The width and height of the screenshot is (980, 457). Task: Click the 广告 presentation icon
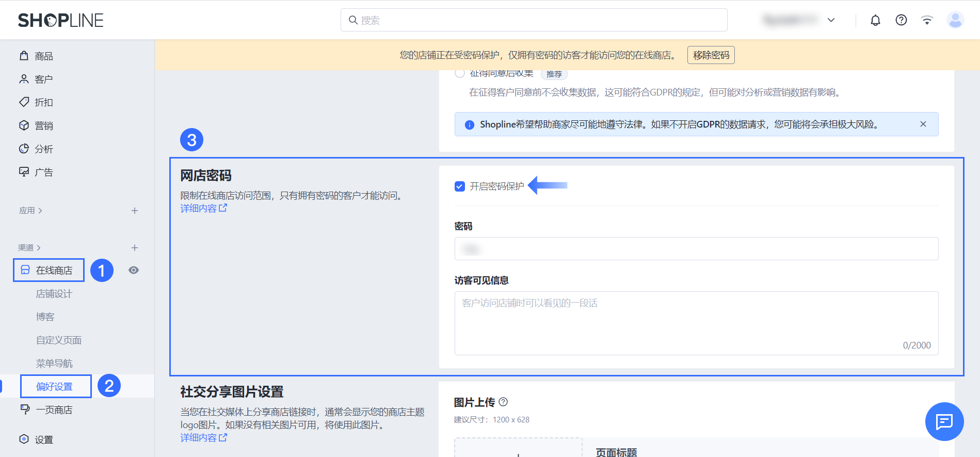click(24, 171)
